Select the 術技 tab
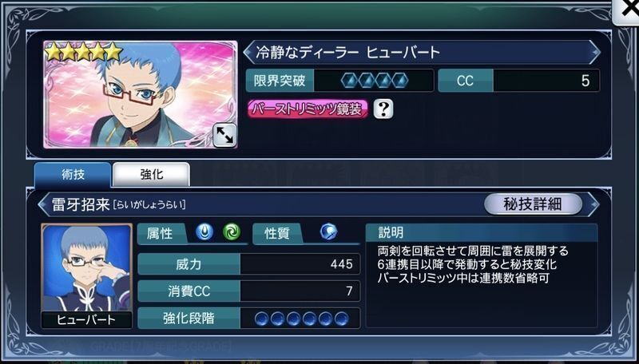The image size is (639, 364). click(73, 175)
